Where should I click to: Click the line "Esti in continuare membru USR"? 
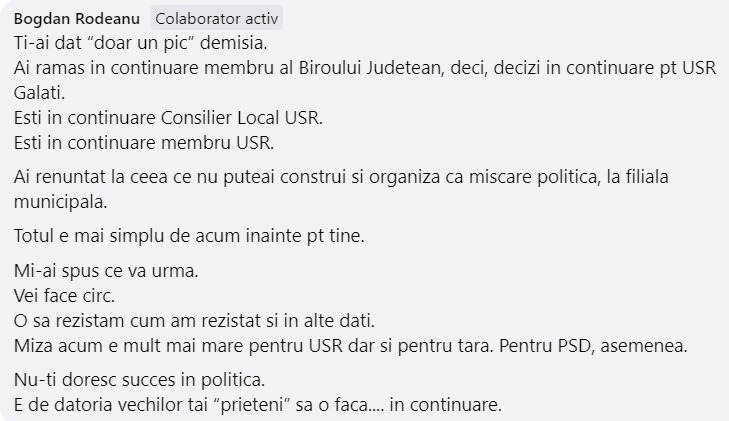pyautogui.click(x=144, y=143)
